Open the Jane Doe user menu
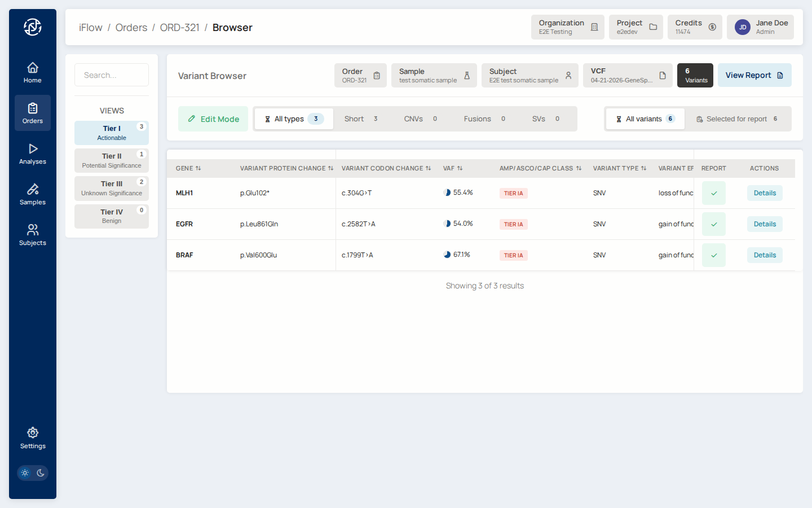812x508 pixels. [x=760, y=27]
